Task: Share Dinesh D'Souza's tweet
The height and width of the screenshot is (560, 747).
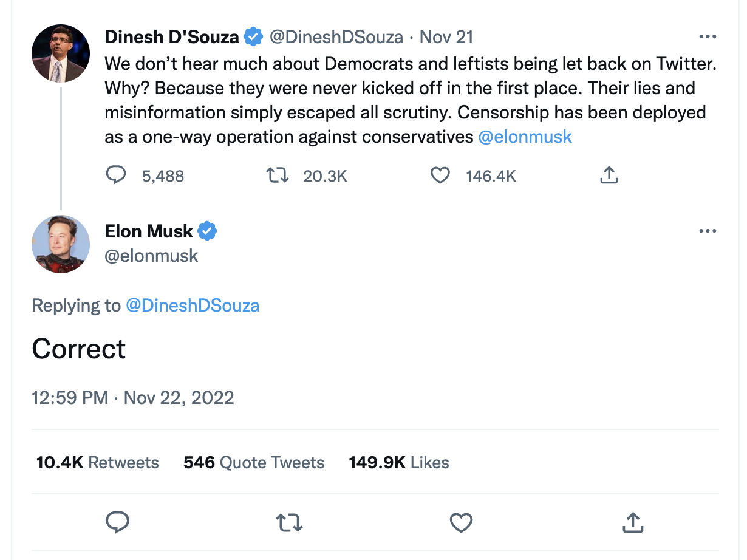Action: pyautogui.click(x=609, y=176)
